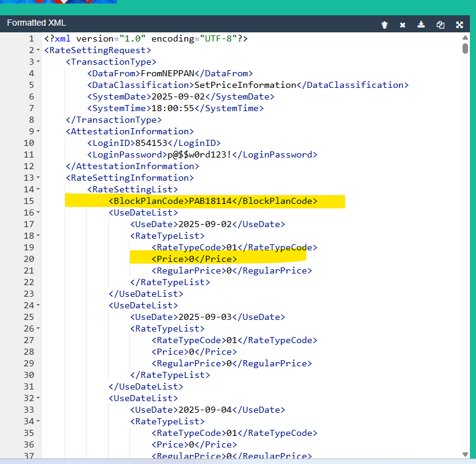Expand the XML viewer to fullscreen
476x464 pixels.
tap(460, 25)
